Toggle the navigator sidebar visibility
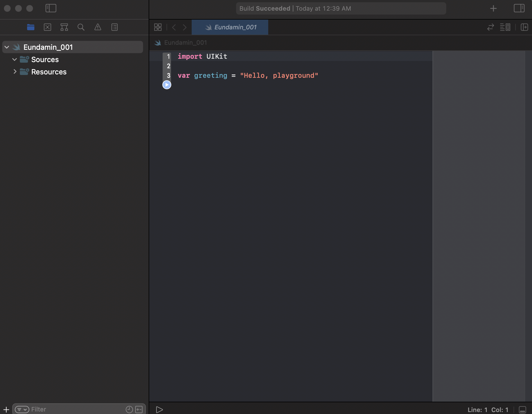 pyautogui.click(x=51, y=8)
